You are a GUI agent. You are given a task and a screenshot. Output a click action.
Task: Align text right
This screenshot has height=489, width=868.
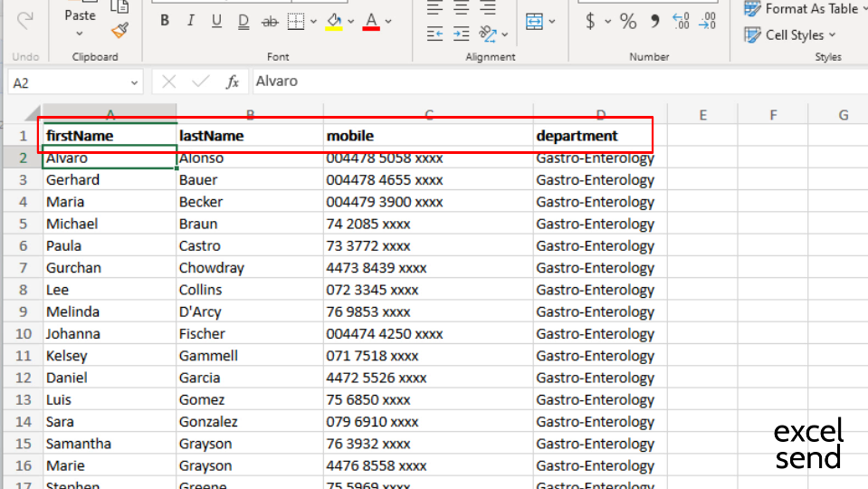pyautogui.click(x=488, y=8)
